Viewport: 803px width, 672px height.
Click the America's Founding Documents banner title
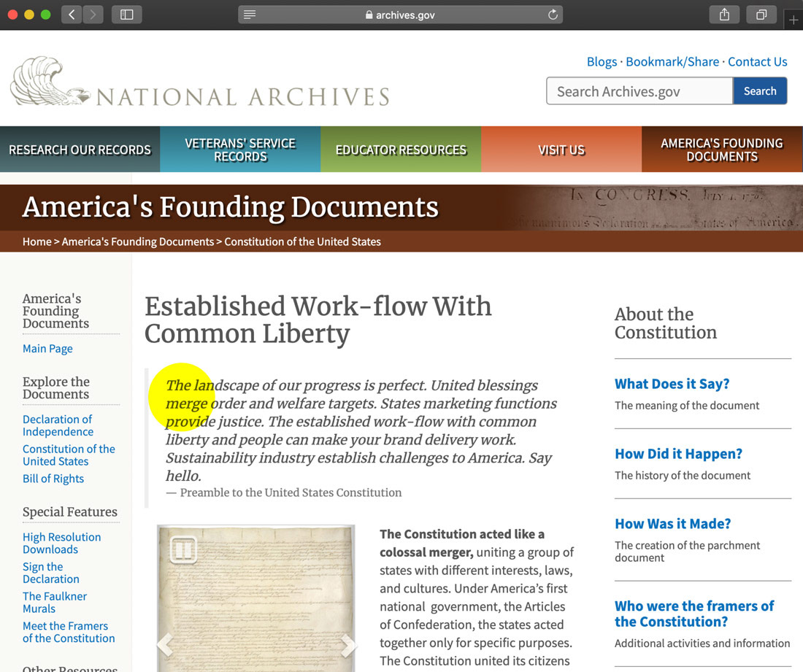tap(231, 207)
